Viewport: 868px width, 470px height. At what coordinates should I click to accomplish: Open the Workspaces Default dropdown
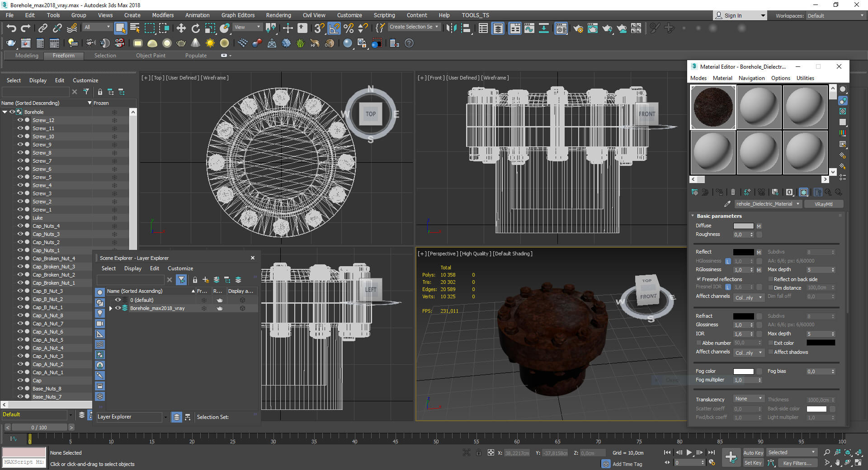(835, 16)
